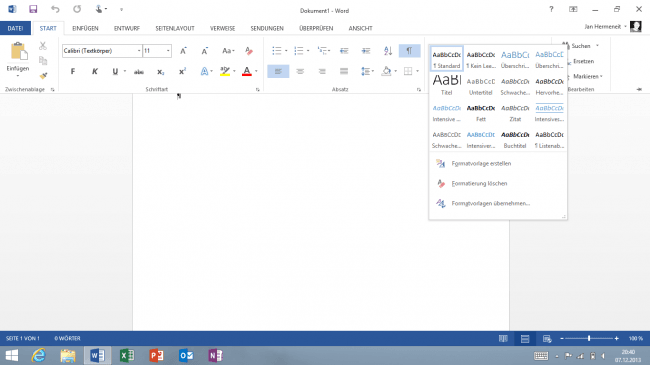Toggle underline (U) formatting
Screen dimensions: 650x365
pyautogui.click(x=115, y=72)
